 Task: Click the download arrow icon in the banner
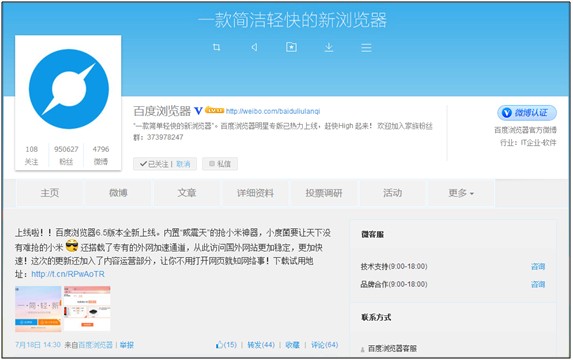[329, 47]
